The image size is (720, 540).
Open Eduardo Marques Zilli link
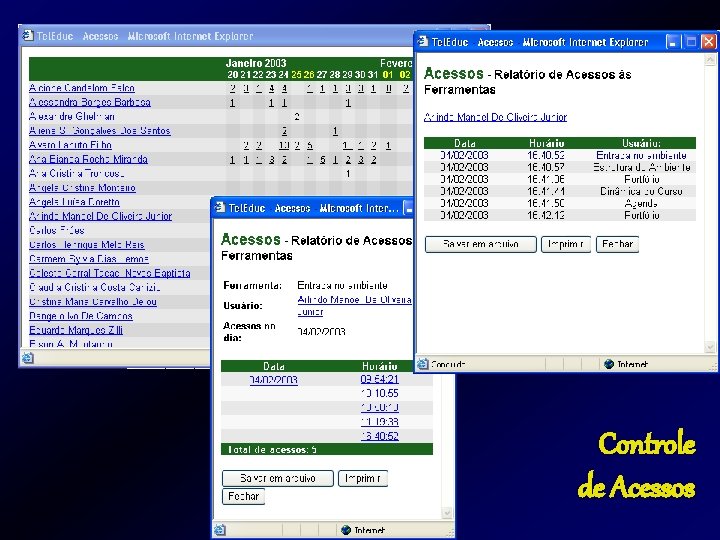point(76,330)
